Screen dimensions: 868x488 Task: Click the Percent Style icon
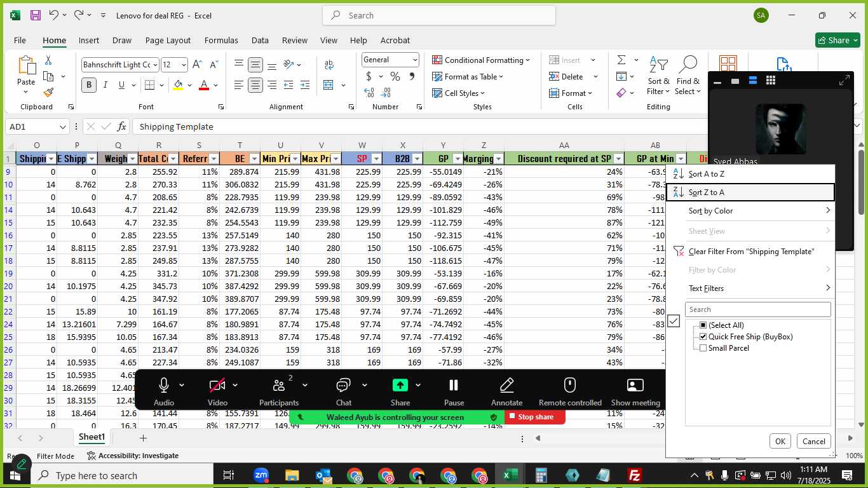pos(395,76)
